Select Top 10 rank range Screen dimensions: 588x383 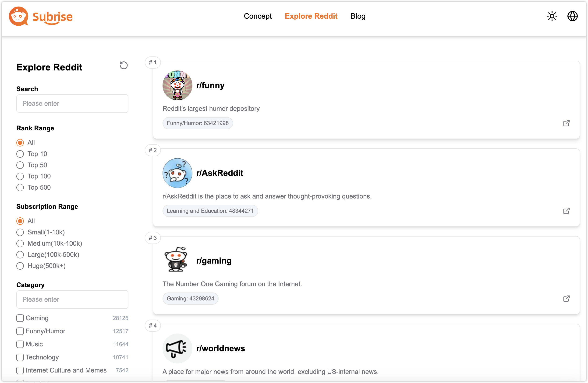pos(20,154)
